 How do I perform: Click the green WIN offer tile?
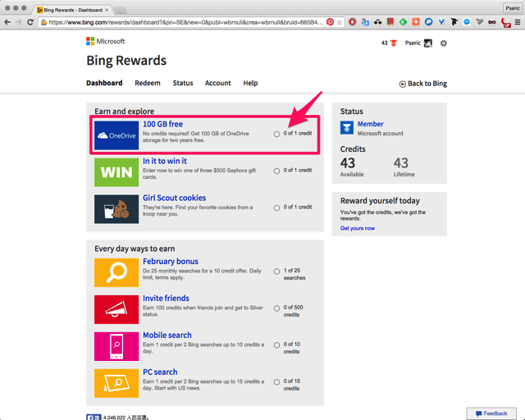tap(116, 172)
